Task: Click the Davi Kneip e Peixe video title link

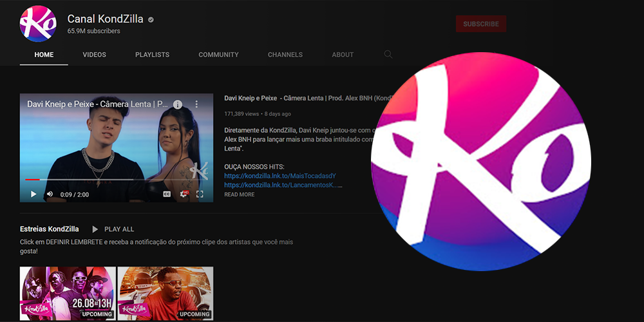Action: point(307,98)
